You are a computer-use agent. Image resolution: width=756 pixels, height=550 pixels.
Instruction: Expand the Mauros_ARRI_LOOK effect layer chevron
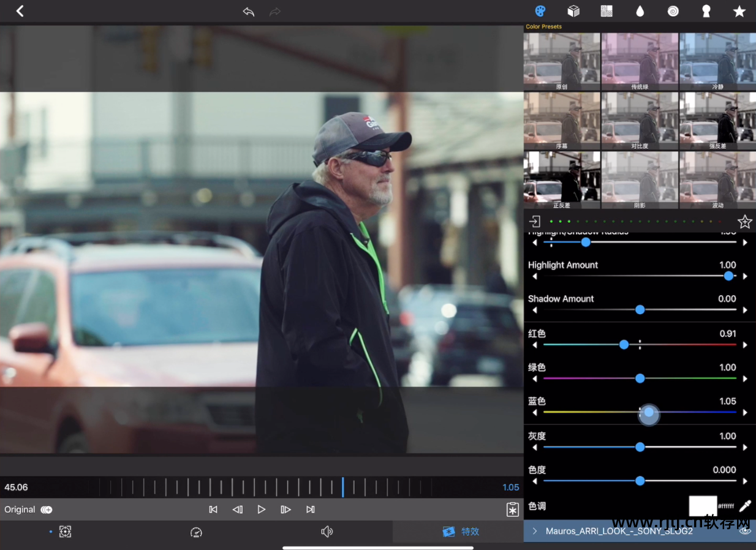[534, 531]
